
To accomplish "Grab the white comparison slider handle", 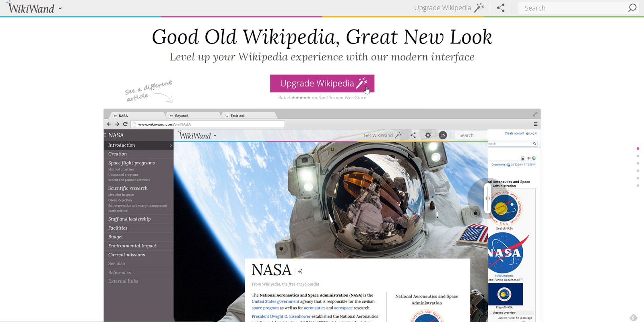I will pyautogui.click(x=488, y=198).
